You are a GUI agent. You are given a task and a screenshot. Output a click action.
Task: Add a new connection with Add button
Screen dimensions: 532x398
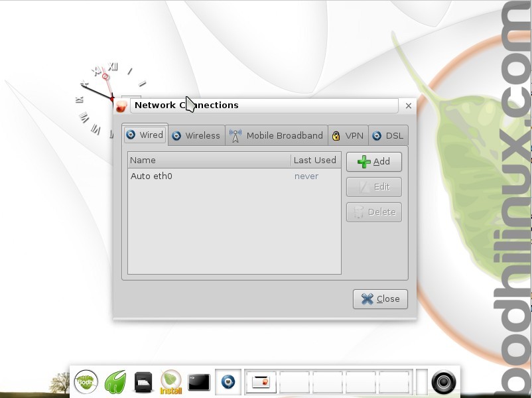pos(374,161)
